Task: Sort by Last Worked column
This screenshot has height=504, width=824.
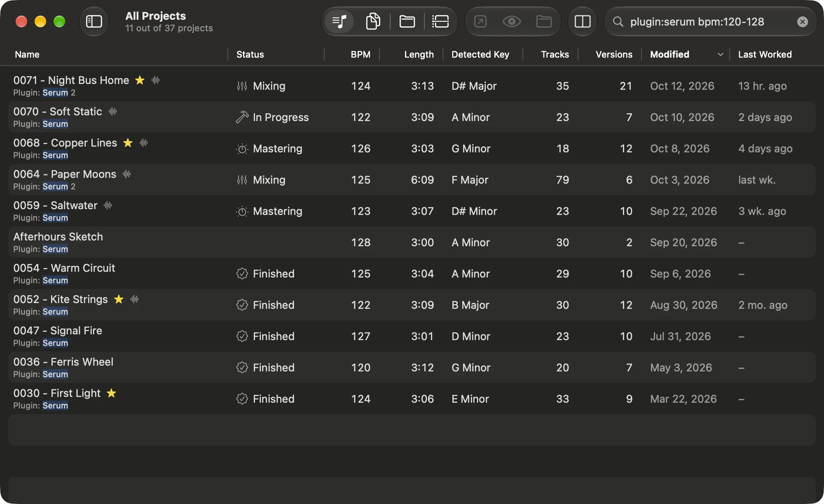Action: pos(765,54)
